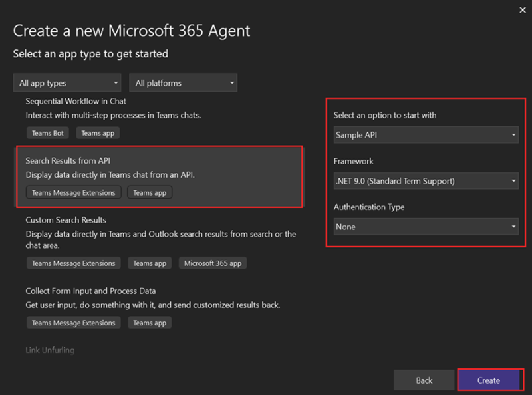This screenshot has height=395, width=532.
Task: Open the Authentication Type dropdown set to None
Action: [x=426, y=226]
